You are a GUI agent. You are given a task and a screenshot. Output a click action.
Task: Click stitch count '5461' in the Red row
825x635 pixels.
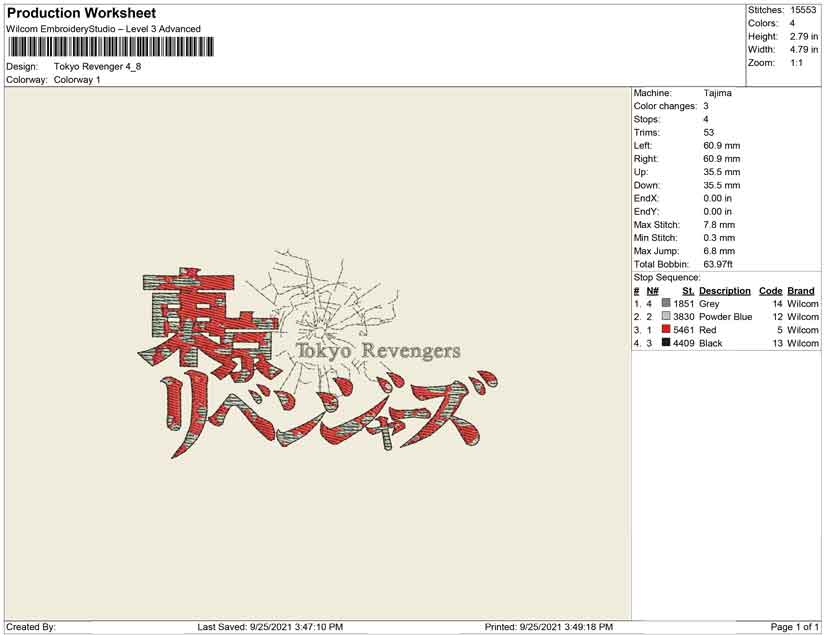(x=683, y=330)
